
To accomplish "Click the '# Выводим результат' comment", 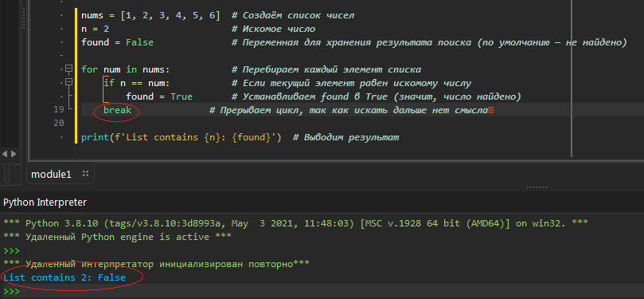I will click(x=345, y=137).
